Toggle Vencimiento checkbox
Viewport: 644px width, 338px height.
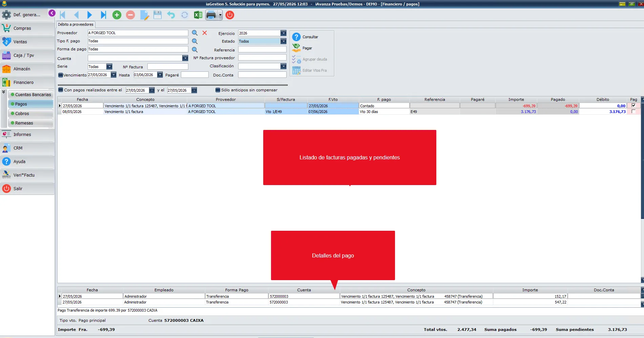[61, 75]
